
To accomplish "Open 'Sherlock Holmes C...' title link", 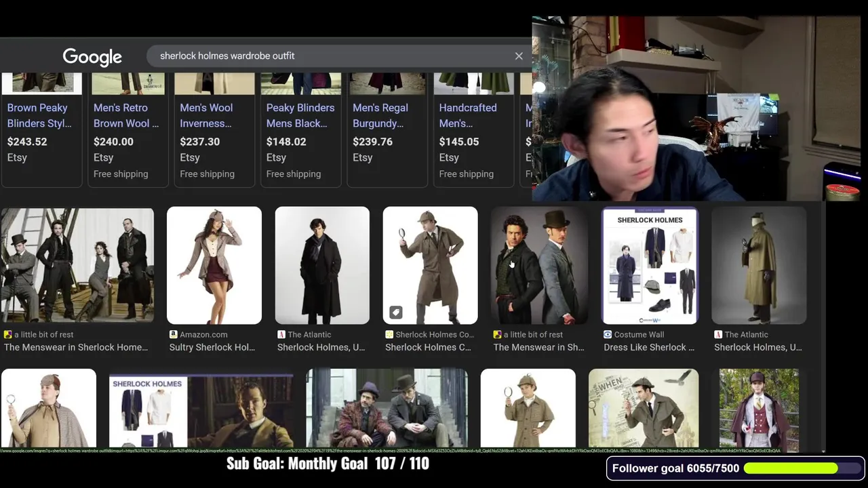I will [x=428, y=347].
